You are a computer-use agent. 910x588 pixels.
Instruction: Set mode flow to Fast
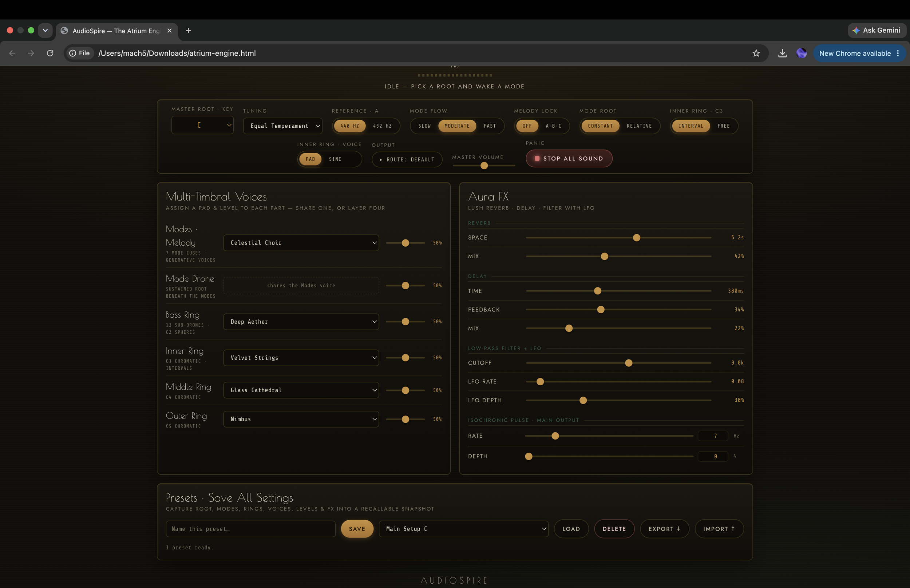490,126
